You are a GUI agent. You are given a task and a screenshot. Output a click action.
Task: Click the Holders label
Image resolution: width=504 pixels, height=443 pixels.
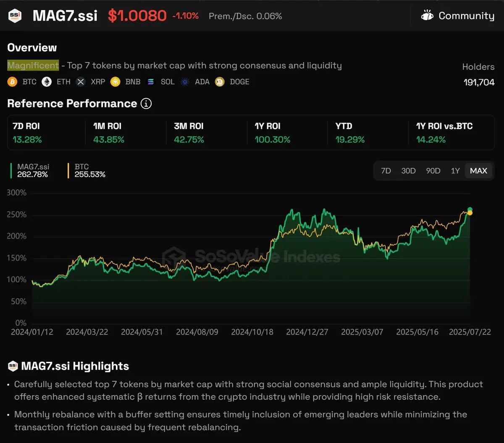478,67
